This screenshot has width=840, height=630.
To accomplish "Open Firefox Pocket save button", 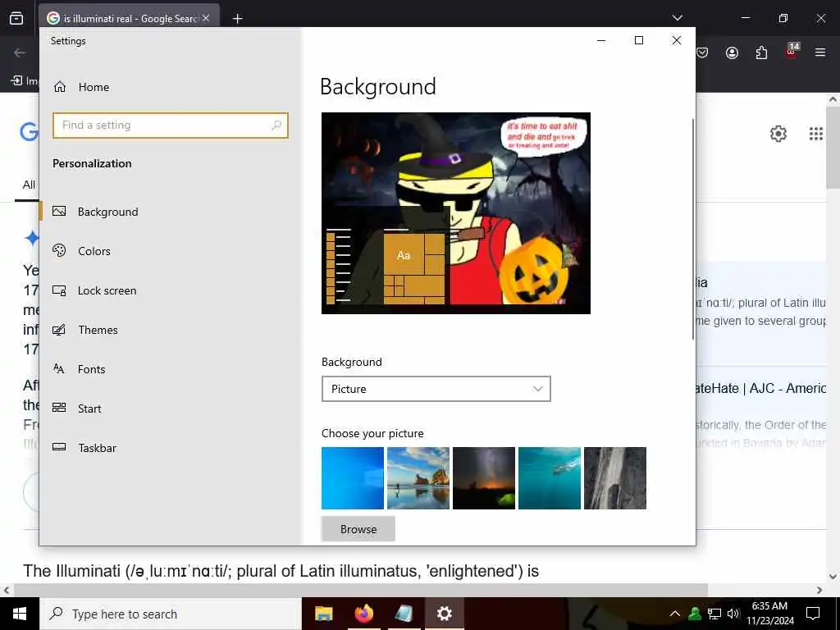I will click(x=702, y=52).
